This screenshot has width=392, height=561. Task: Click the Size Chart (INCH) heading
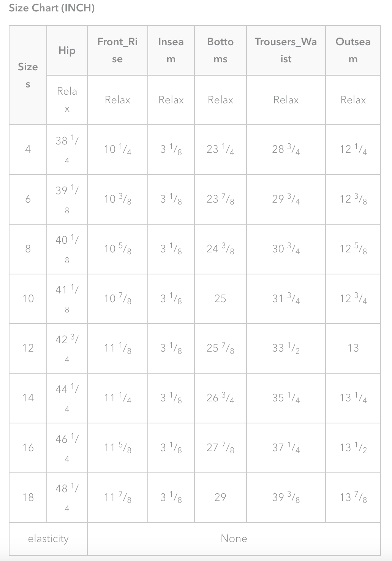(52, 8)
